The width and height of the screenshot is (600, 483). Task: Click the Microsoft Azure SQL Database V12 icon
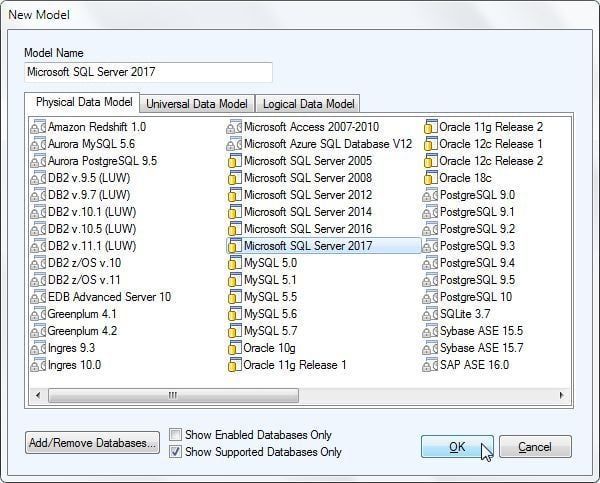coord(234,144)
